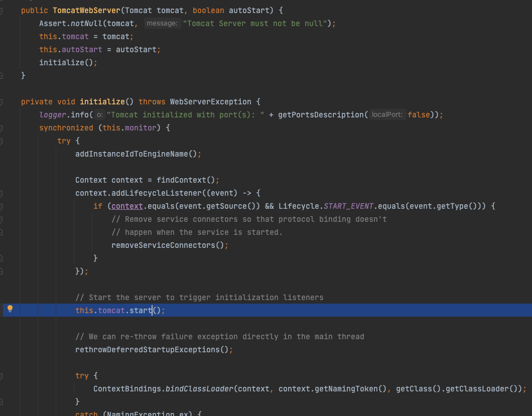Click the italic logger field
This screenshot has width=532, height=416.
53,115
